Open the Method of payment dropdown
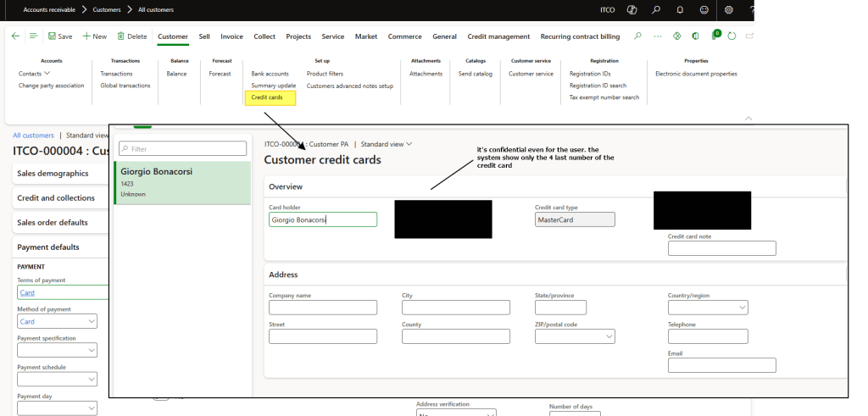This screenshot has height=416, width=868. (x=90, y=322)
